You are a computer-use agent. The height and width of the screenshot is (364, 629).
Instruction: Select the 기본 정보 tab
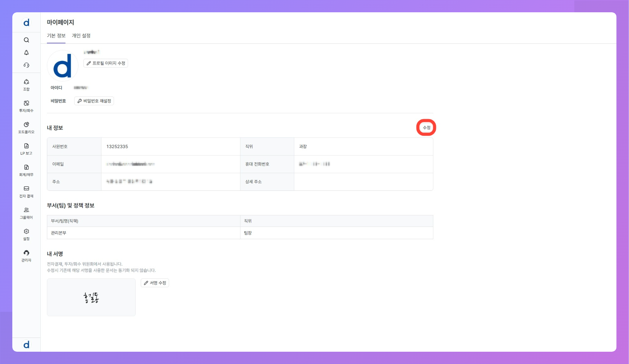point(56,36)
